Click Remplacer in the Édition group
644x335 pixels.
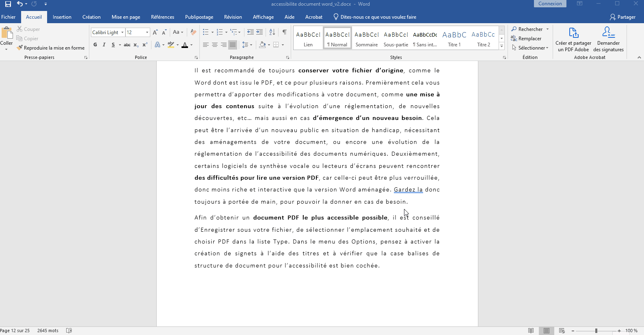tap(526, 39)
